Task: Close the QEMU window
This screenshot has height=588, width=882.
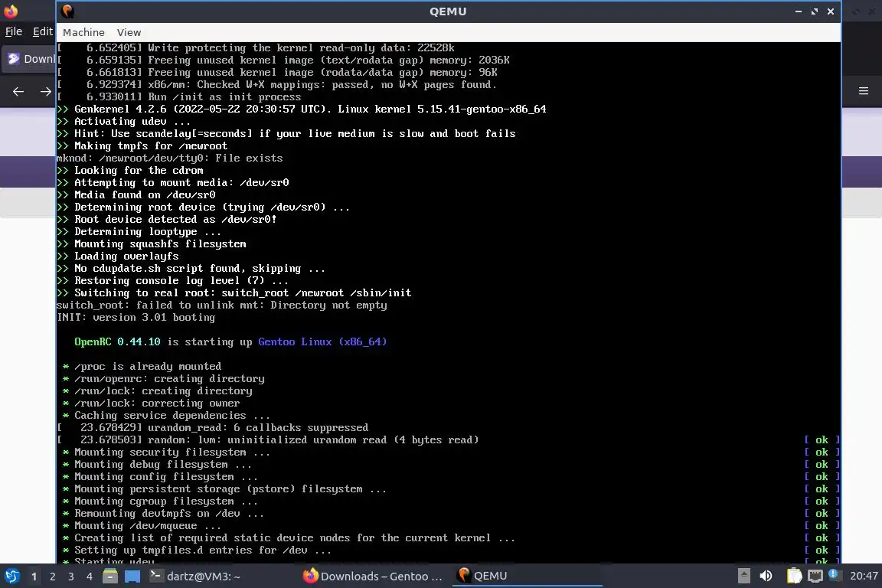Action: coord(831,11)
